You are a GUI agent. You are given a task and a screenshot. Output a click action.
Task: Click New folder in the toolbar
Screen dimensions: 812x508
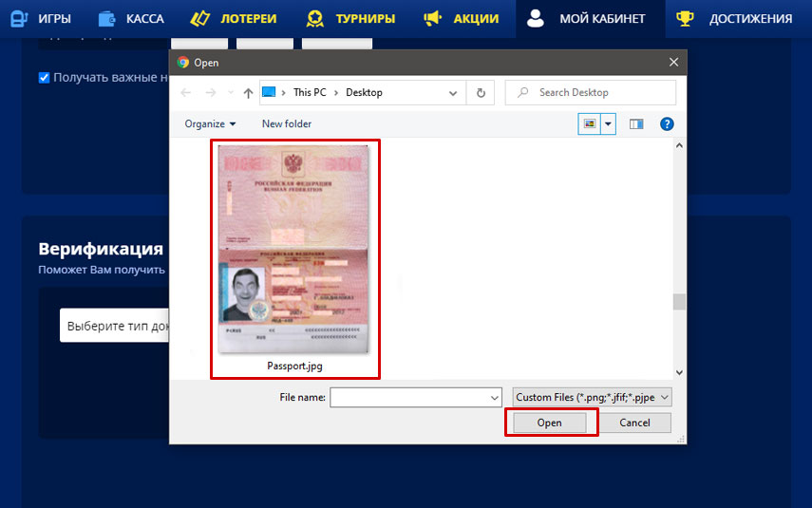pyautogui.click(x=287, y=123)
